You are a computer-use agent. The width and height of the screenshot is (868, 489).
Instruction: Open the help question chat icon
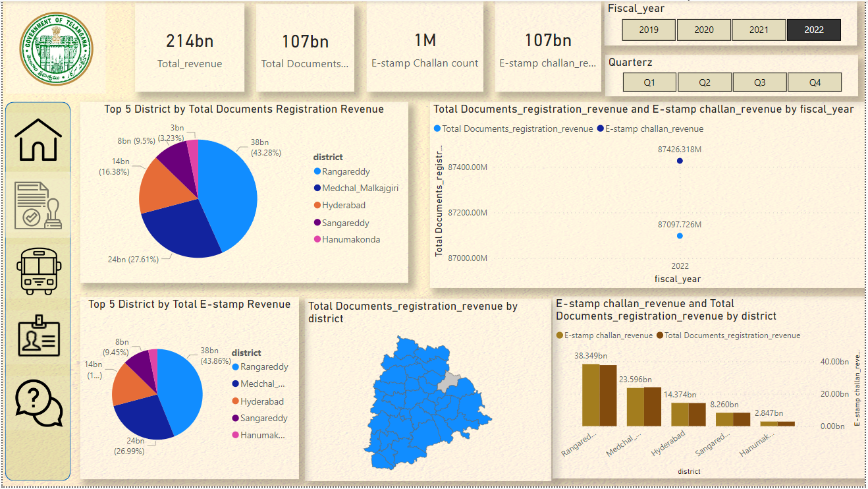[x=38, y=403]
